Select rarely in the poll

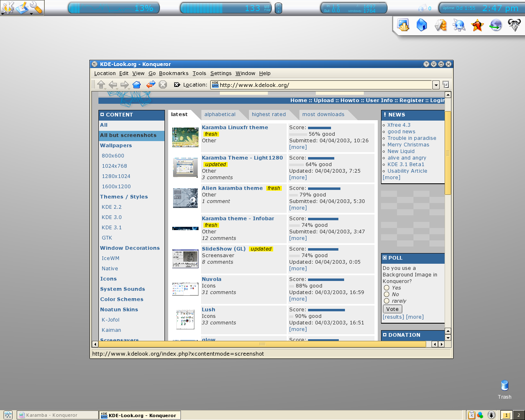point(386,301)
